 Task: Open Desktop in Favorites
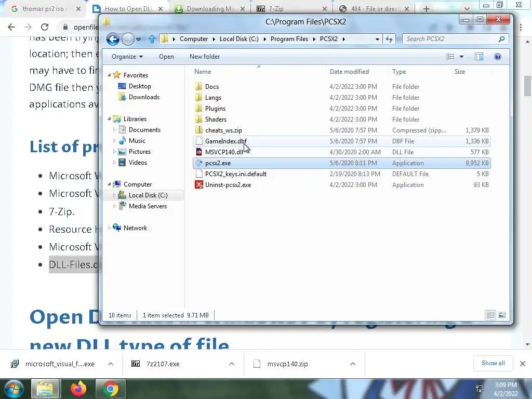(x=140, y=86)
